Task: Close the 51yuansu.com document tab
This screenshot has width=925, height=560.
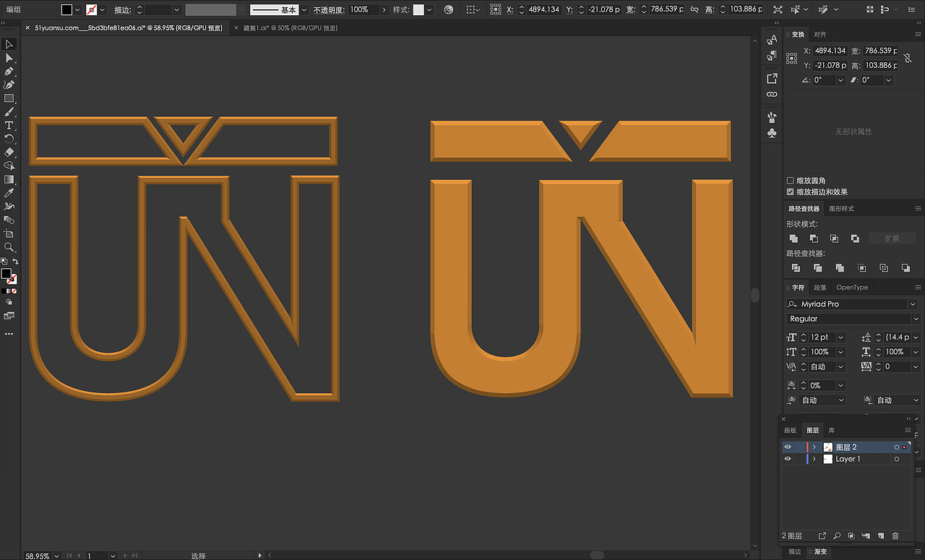Action: pos(27,28)
